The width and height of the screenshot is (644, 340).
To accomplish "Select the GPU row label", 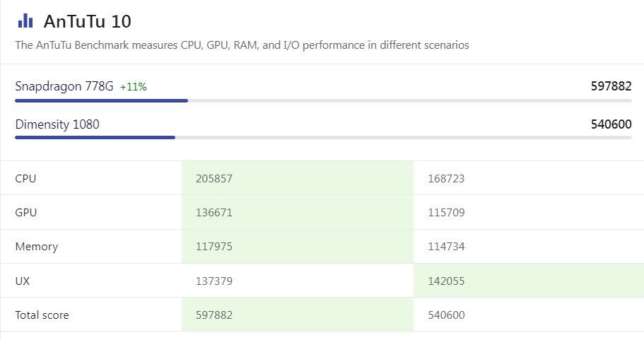I will (x=26, y=213).
